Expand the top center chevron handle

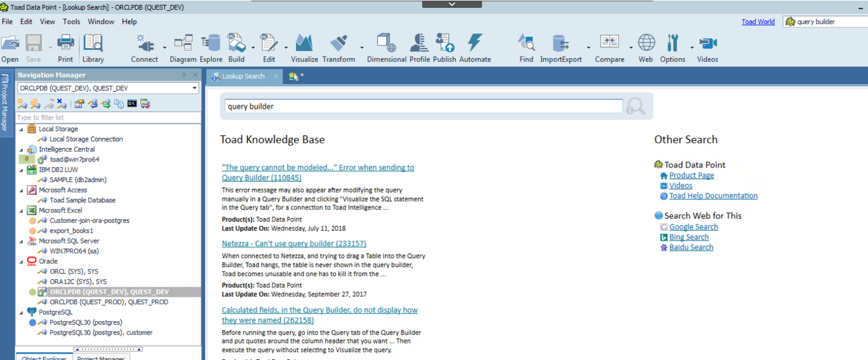452,4
